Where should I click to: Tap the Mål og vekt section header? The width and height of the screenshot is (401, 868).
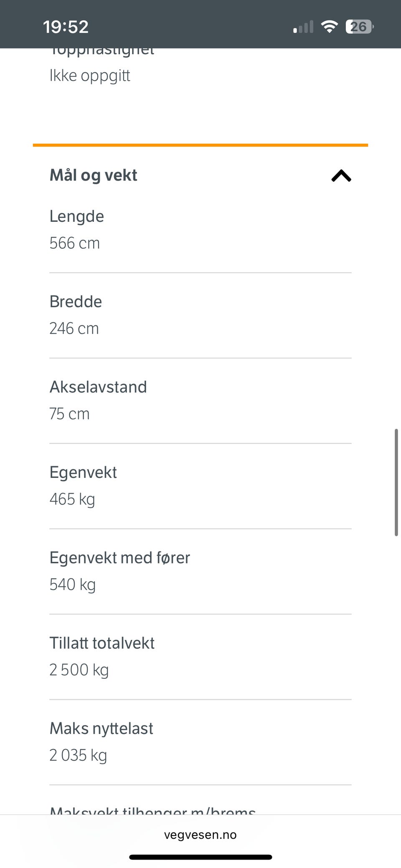point(93,175)
